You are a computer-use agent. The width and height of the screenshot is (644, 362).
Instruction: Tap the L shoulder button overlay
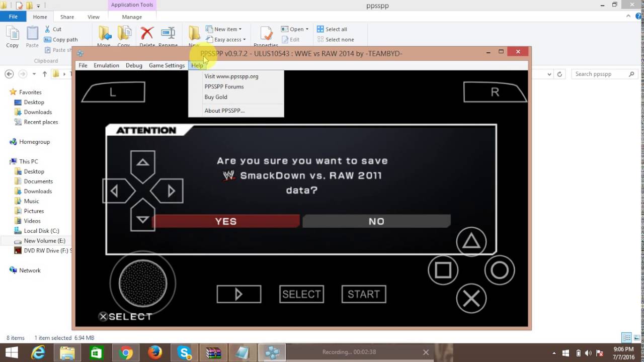click(113, 93)
